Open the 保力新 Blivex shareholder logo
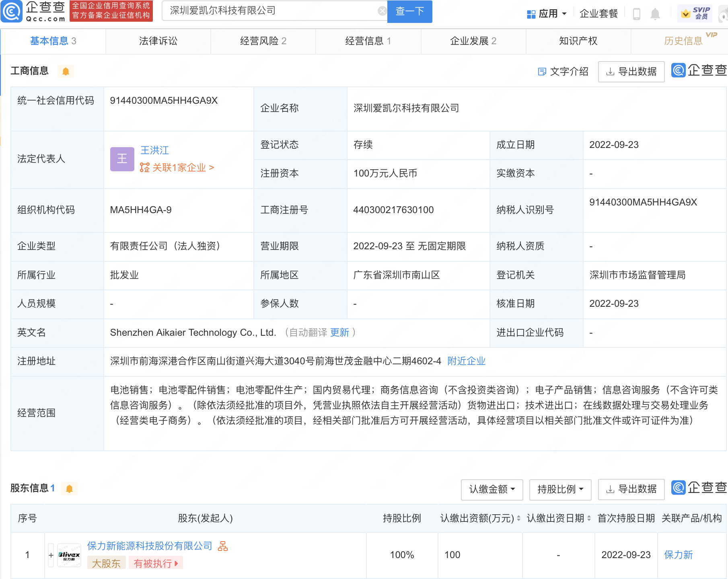Image resolution: width=728 pixels, height=579 pixels. pos(69,555)
